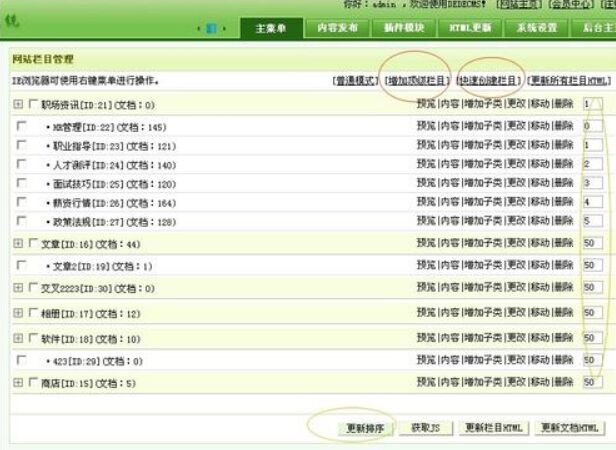This screenshot has width=616, height=450.
Task: Open the 内容发布 tab
Action: 337,28
